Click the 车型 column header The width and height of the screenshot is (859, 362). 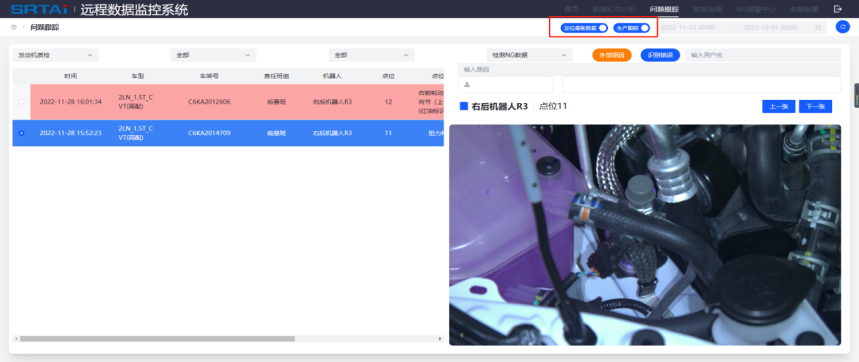point(138,76)
